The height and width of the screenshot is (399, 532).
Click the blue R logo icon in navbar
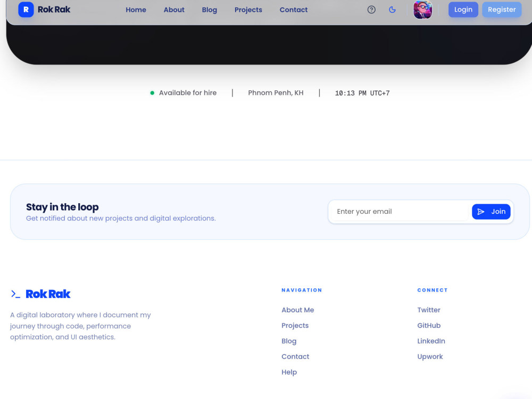26,10
